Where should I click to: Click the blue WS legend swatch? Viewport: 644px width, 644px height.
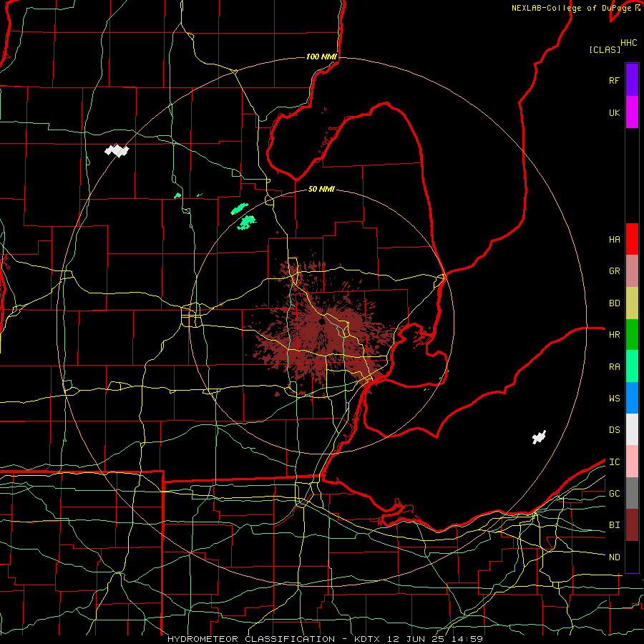click(x=632, y=398)
